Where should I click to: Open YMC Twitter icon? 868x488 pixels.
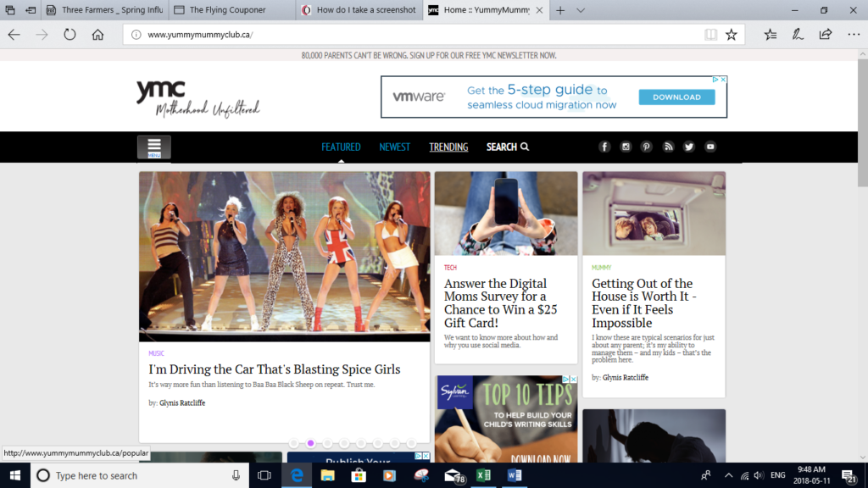(688, 147)
